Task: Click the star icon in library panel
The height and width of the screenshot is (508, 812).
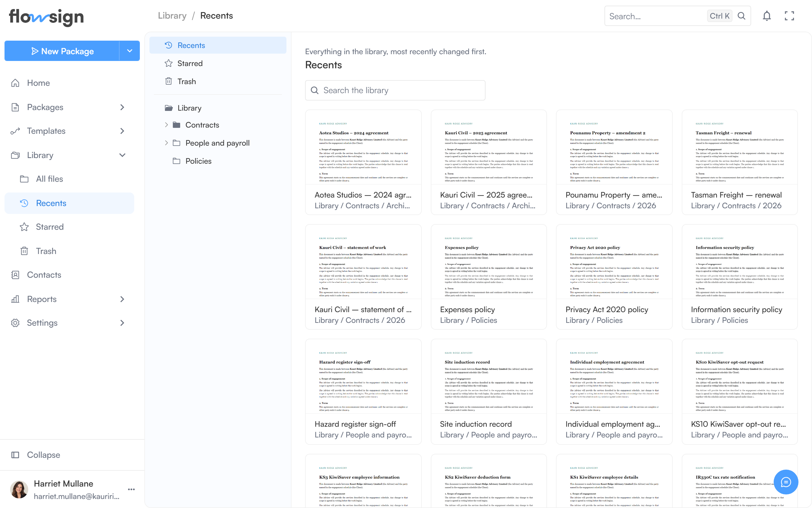Action: pyautogui.click(x=168, y=63)
